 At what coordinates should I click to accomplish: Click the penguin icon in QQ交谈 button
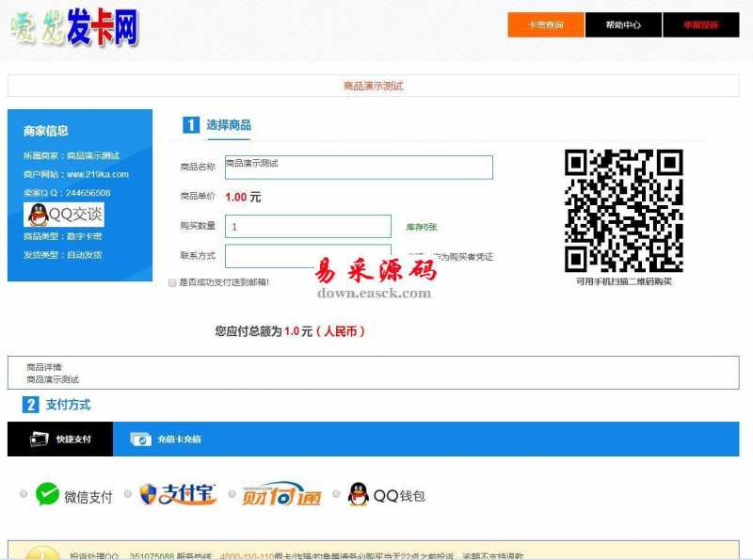(38, 215)
